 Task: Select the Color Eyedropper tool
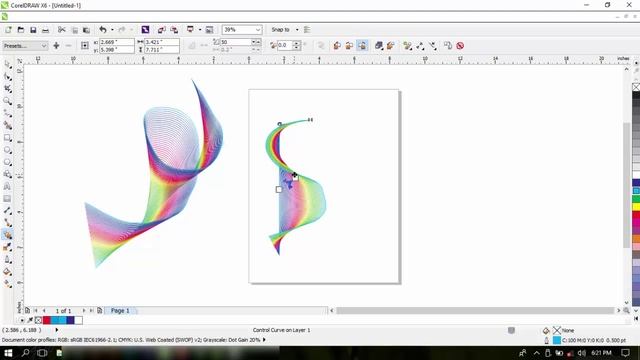pos(7,247)
